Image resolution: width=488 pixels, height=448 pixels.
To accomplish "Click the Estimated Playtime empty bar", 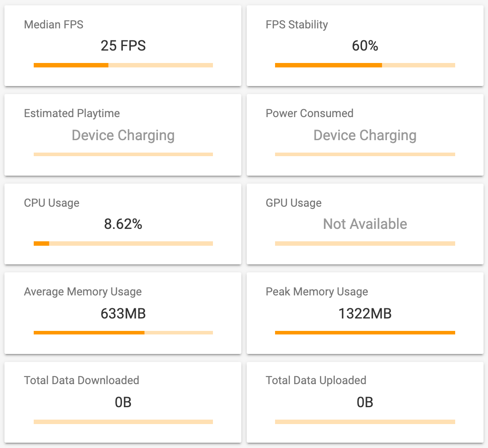I will pos(123,154).
